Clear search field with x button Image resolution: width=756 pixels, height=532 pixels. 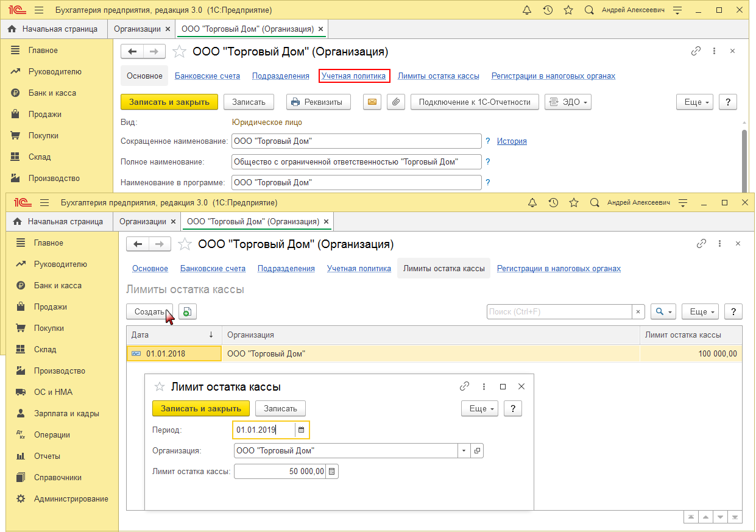coord(638,311)
